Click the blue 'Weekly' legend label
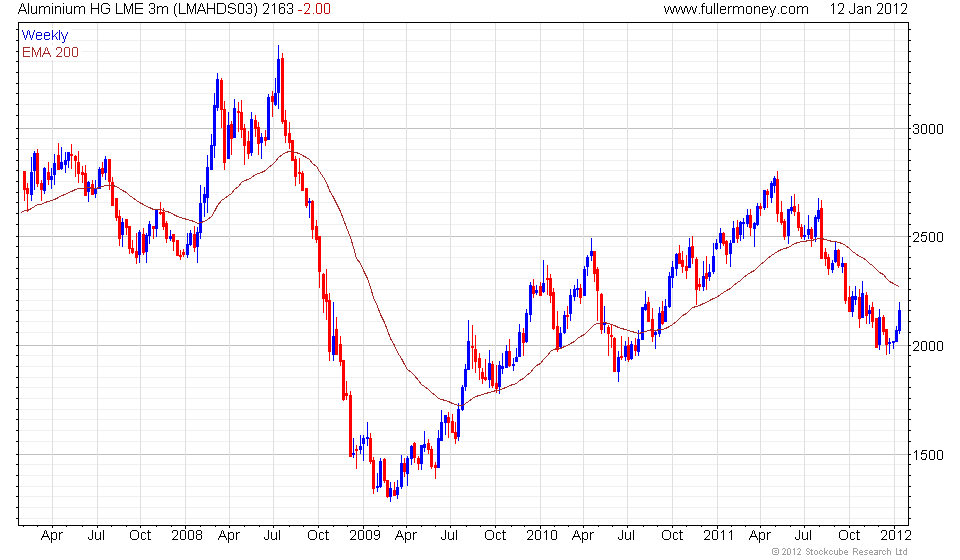This screenshot has width=960, height=560. point(45,35)
